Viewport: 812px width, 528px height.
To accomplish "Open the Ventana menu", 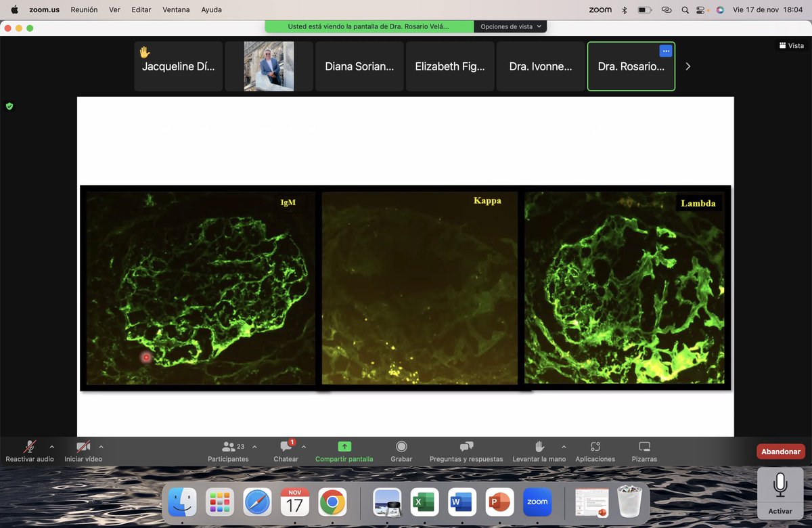I will coord(176,9).
